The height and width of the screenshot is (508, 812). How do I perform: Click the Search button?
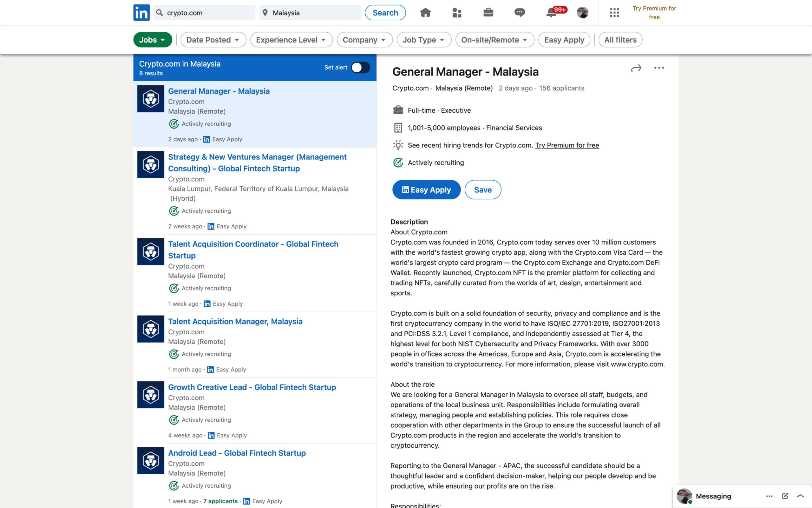385,13
